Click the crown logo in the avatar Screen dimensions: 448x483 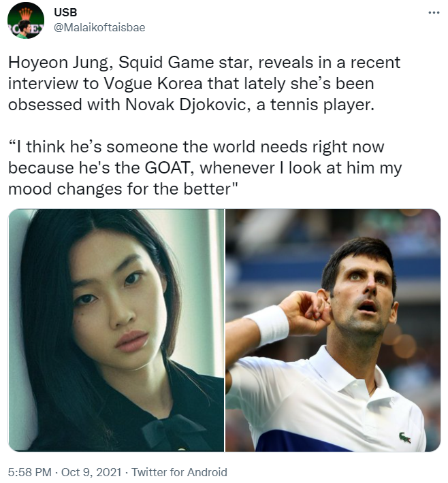tap(26, 14)
